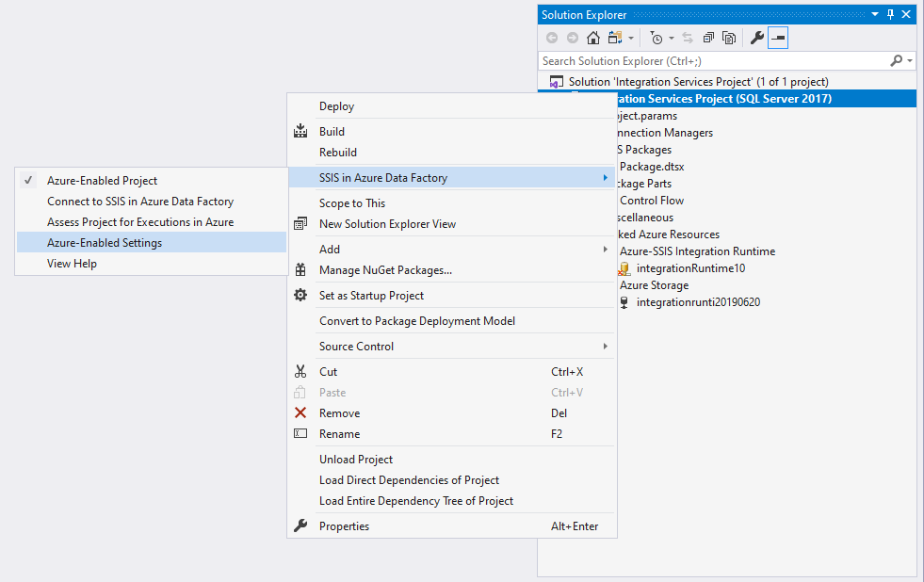Click the Build icon in the context menu
The image size is (924, 582).
point(300,131)
